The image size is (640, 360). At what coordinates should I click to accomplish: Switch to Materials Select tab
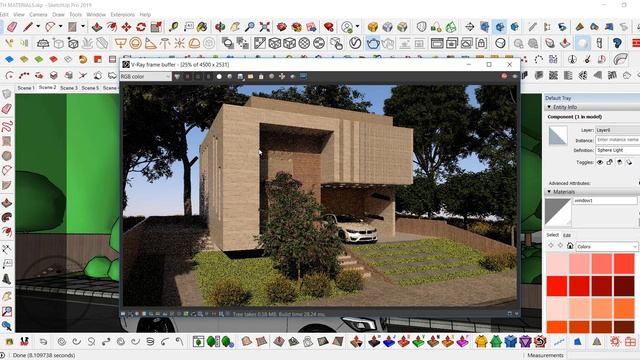(x=553, y=235)
